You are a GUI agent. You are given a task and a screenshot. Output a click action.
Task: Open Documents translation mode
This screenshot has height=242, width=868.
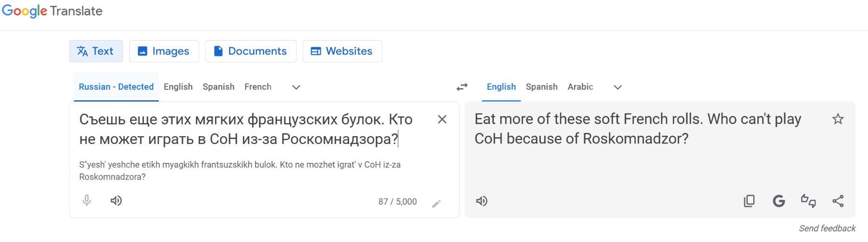point(251,51)
